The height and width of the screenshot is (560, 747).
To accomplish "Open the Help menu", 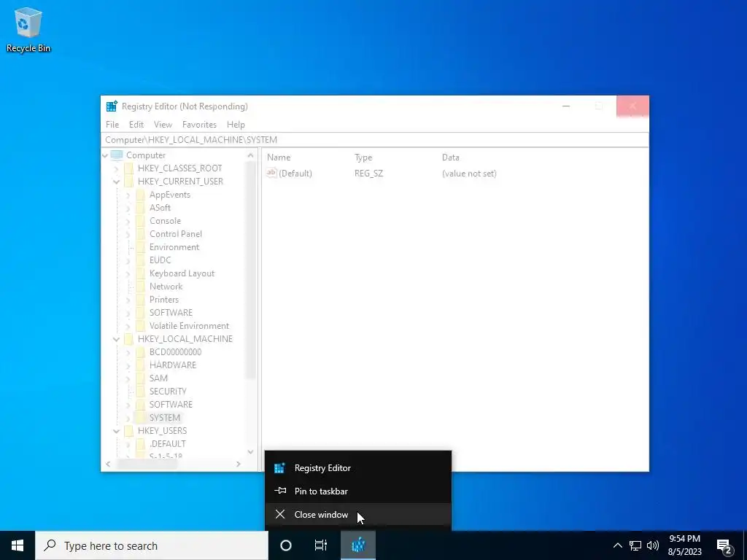I will click(x=236, y=124).
